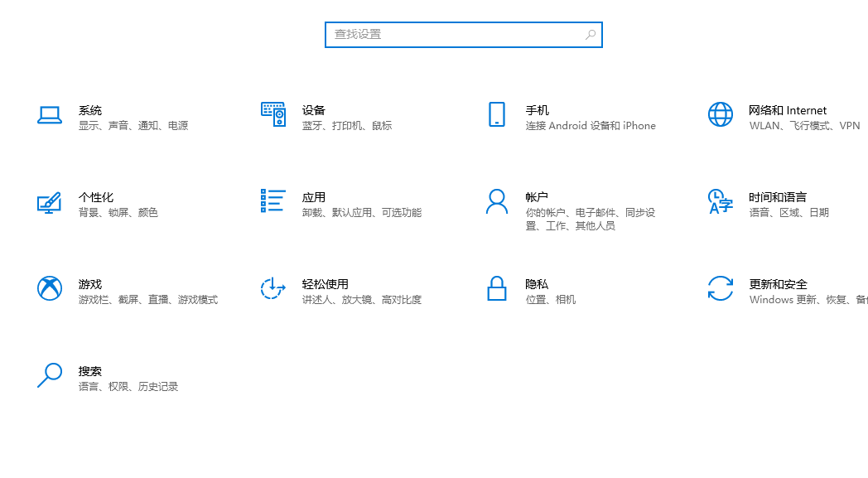Viewport: 868px width, 478px height.
Task: Select the Phone icon
Action: 496,115
